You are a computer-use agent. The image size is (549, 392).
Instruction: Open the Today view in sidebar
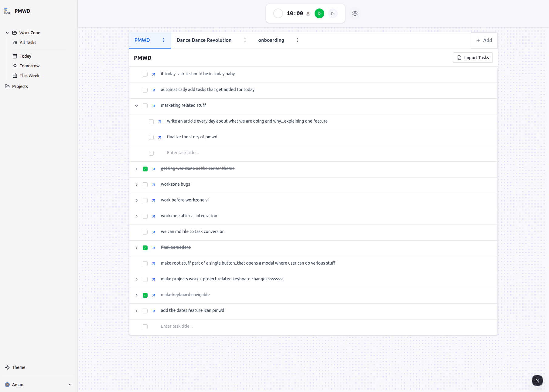tap(26, 56)
